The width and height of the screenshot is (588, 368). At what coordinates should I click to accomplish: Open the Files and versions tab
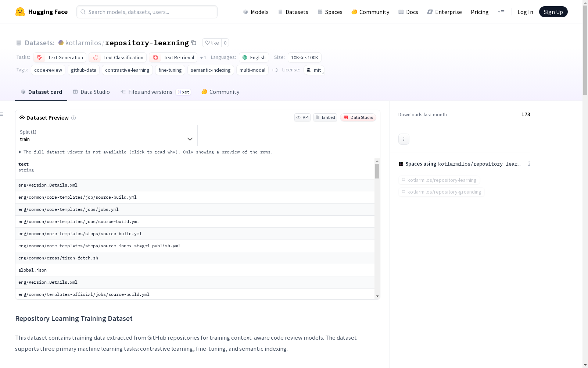tap(155, 92)
